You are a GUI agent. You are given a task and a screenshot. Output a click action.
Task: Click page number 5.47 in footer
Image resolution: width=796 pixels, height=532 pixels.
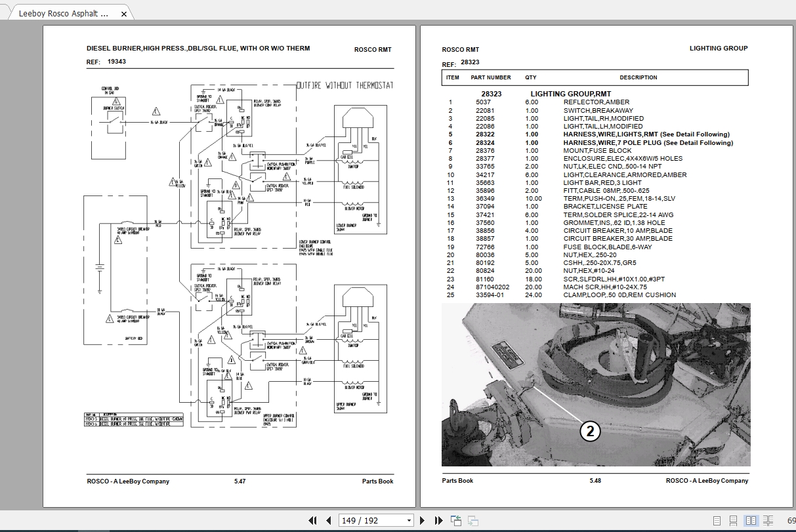(240, 481)
